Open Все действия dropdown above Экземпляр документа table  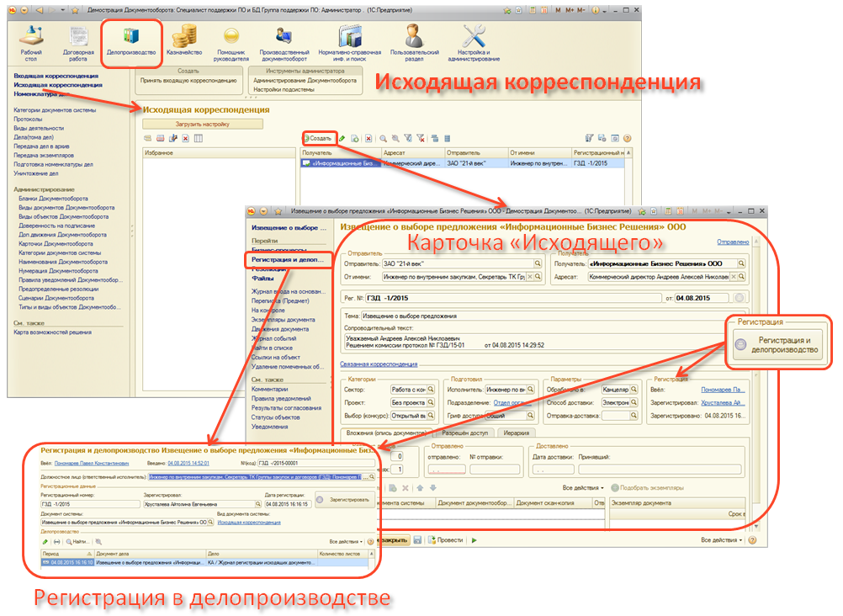pos(582,487)
